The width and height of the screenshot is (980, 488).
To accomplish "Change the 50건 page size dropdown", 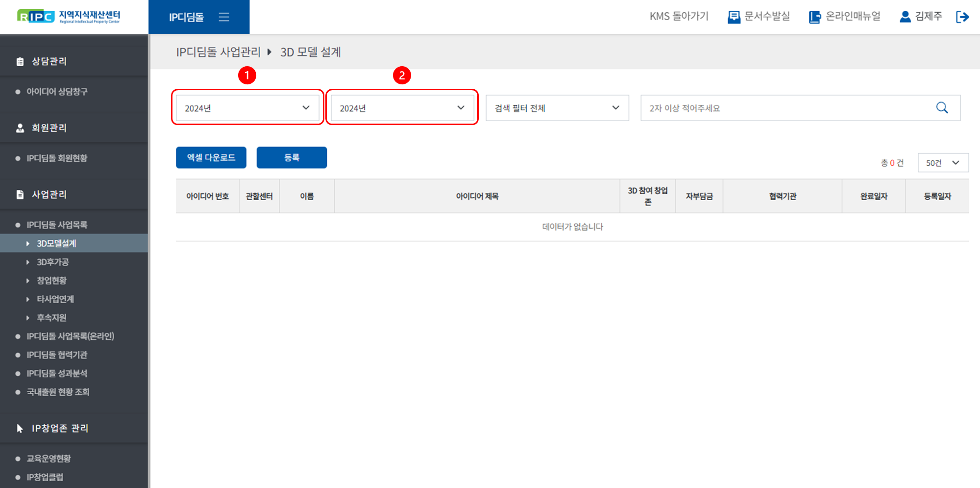I will point(942,163).
